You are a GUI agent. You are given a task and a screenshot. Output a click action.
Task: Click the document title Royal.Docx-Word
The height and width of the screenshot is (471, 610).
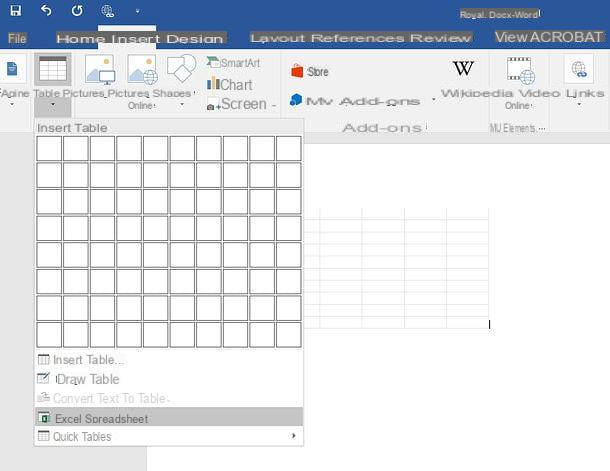coord(500,15)
